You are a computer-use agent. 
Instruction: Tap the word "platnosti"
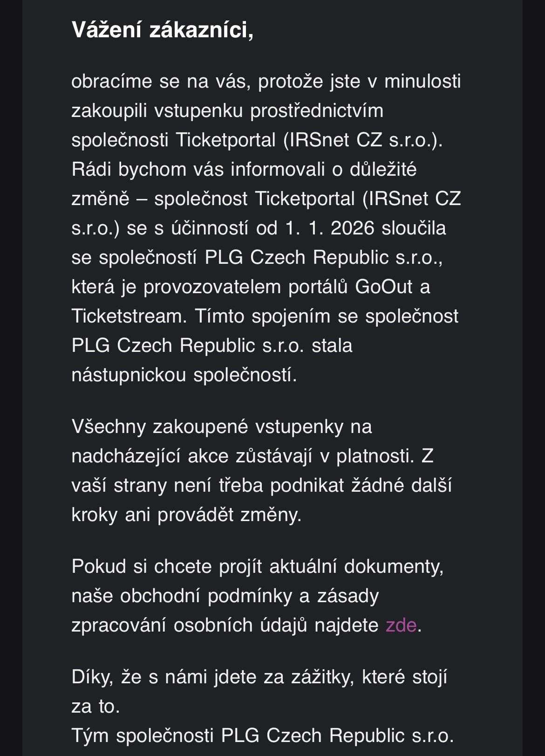point(375,456)
